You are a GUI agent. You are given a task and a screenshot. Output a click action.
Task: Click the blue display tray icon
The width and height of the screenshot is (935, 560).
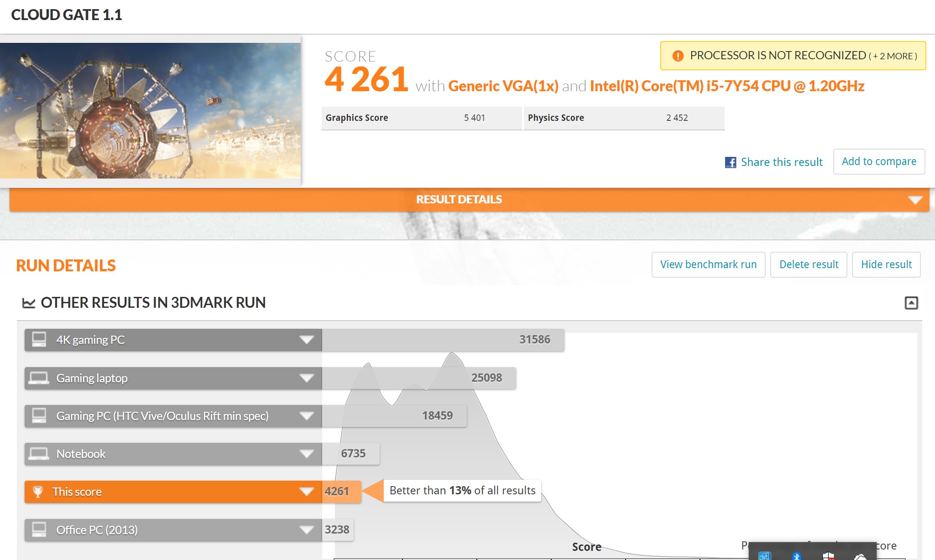pos(765,556)
